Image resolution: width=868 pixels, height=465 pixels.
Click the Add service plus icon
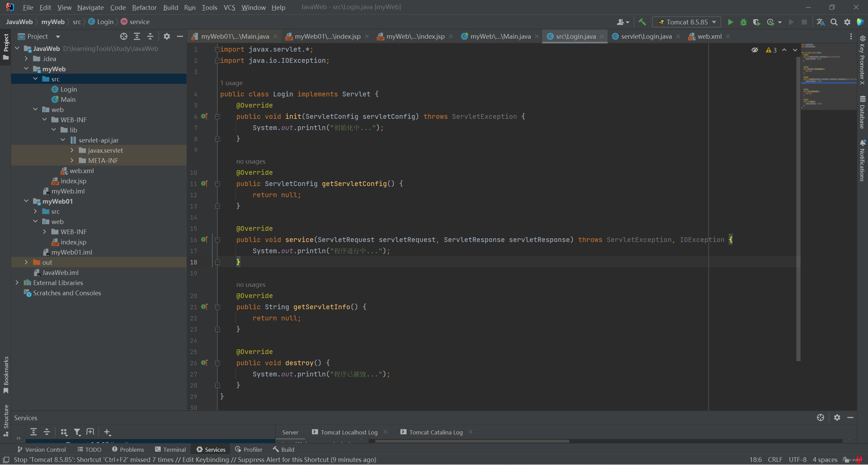(x=107, y=432)
